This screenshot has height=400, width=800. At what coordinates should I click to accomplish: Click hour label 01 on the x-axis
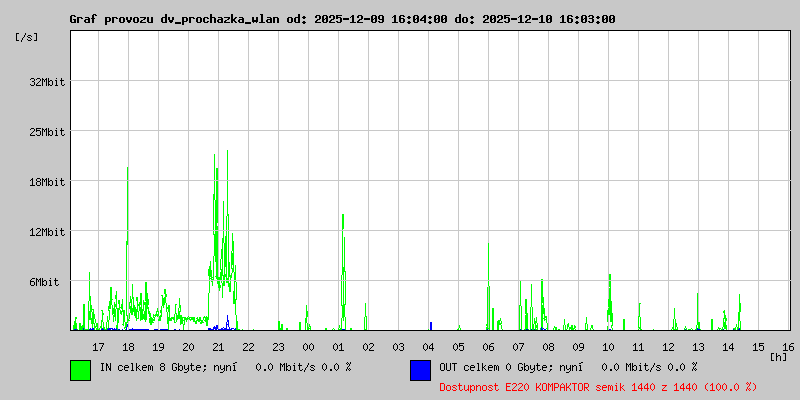(x=338, y=347)
